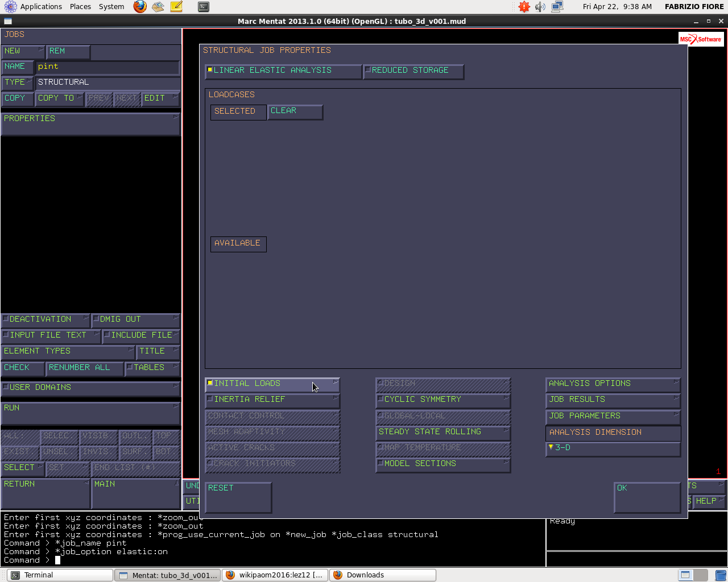Open Element Types submenu
728x582 pixels.
coord(68,352)
